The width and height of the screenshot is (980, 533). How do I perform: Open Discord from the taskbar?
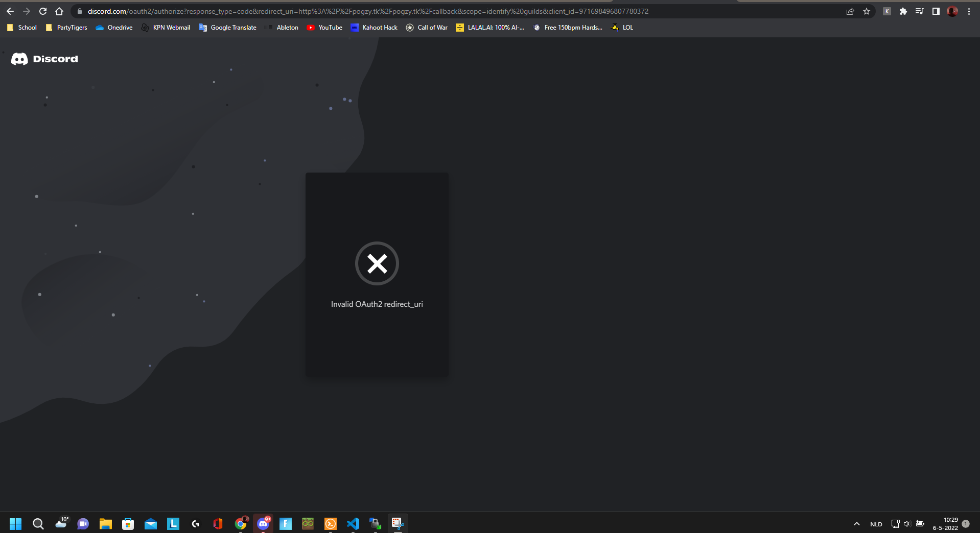tap(264, 523)
